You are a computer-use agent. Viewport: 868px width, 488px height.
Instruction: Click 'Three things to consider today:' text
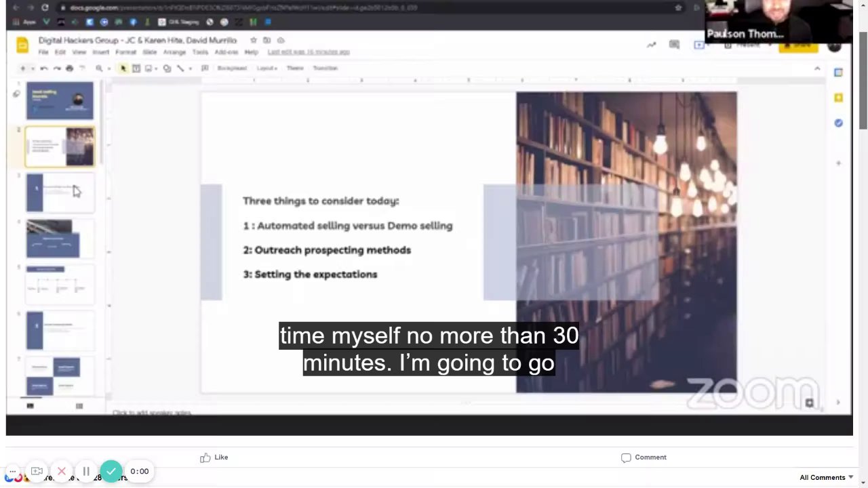pos(321,201)
